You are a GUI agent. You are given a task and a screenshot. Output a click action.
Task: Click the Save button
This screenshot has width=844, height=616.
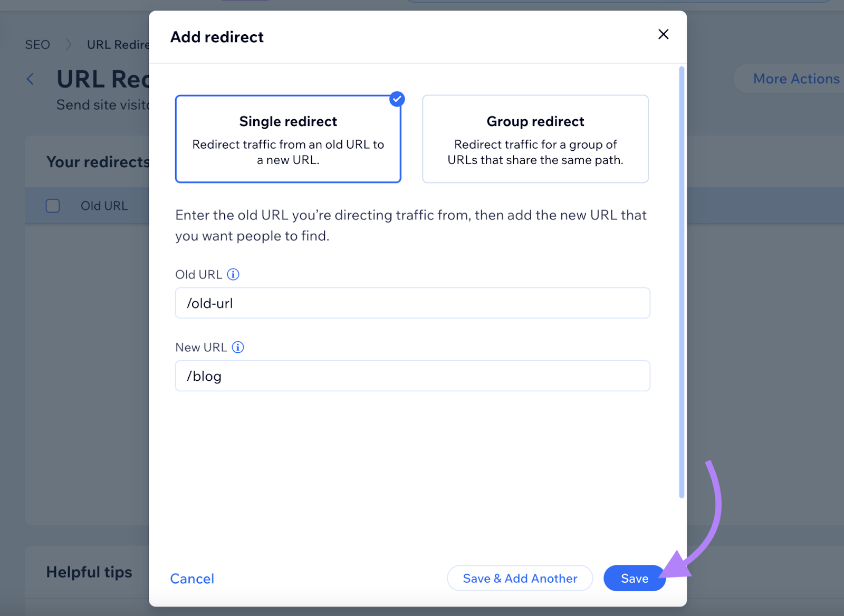click(634, 578)
